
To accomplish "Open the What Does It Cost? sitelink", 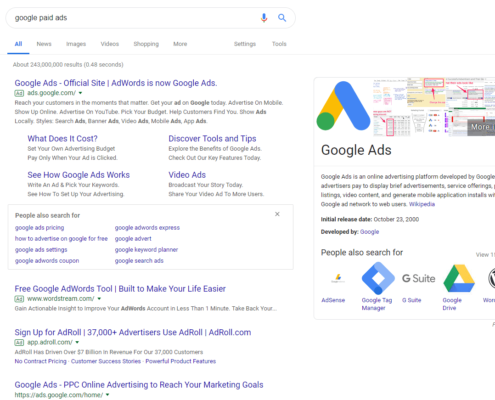I will pyautogui.click(x=62, y=139).
